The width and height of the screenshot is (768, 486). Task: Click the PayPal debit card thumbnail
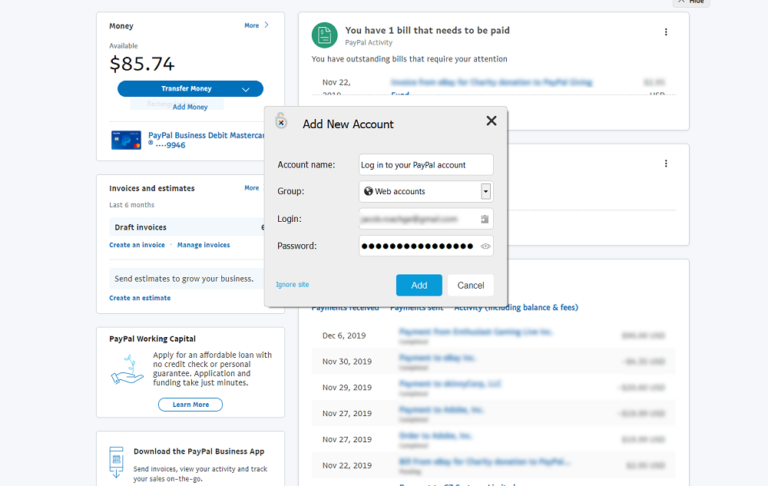[x=126, y=140]
